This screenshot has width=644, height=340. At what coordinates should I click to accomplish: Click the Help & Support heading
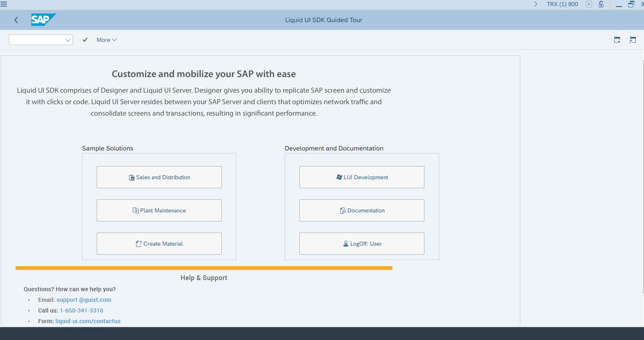tap(204, 278)
